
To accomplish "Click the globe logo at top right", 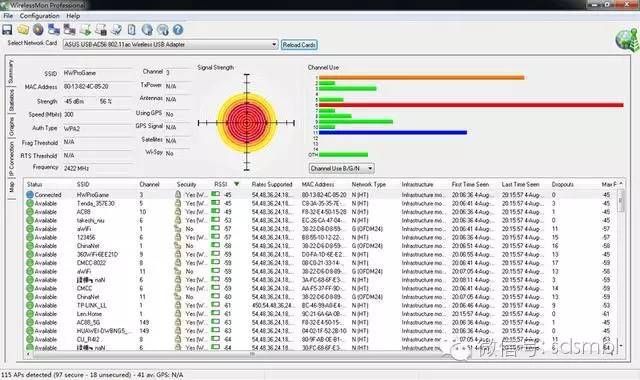I will (627, 40).
